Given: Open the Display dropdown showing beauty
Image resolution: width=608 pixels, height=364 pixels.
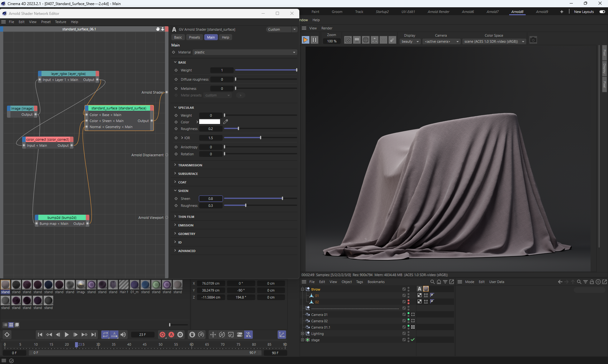Looking at the screenshot, I should click(x=410, y=41).
